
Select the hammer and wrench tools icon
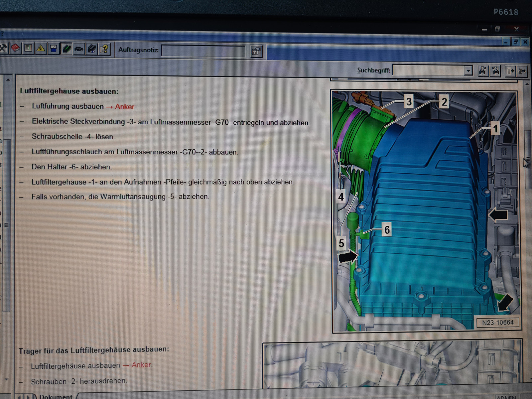click(3, 48)
